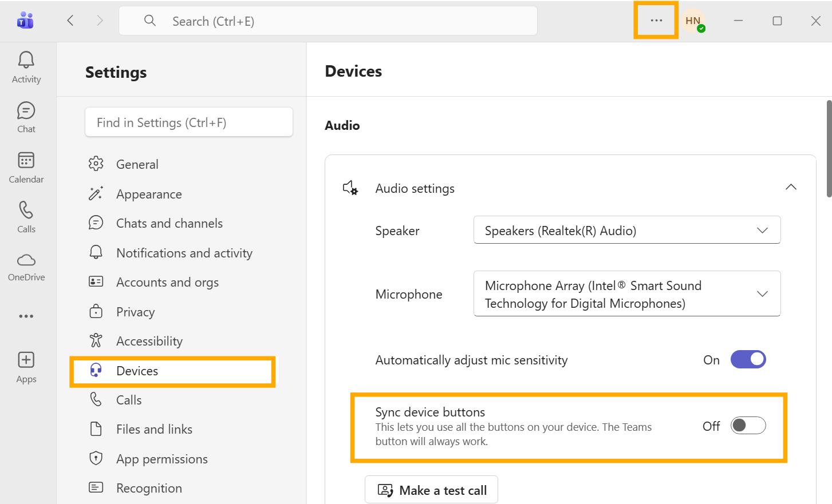Enable the Sync device buttons toggle
This screenshot has height=504, width=832.
[x=748, y=426]
